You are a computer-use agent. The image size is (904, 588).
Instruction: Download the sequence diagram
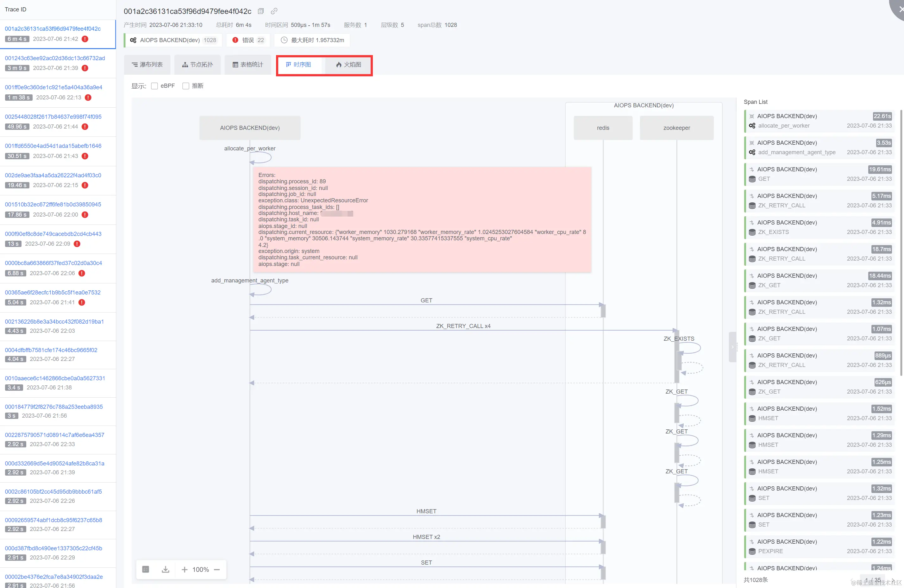[x=165, y=569]
